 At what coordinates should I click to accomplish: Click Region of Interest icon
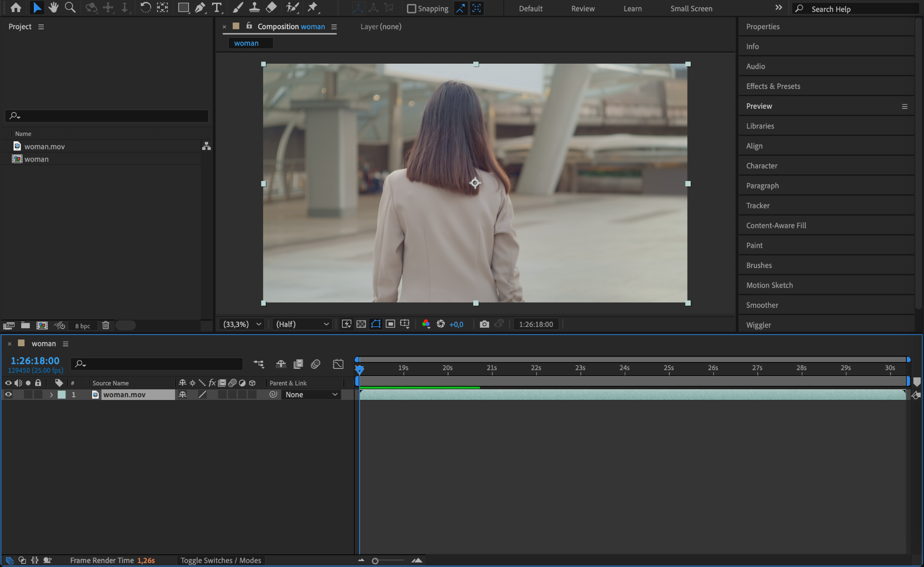tap(391, 324)
